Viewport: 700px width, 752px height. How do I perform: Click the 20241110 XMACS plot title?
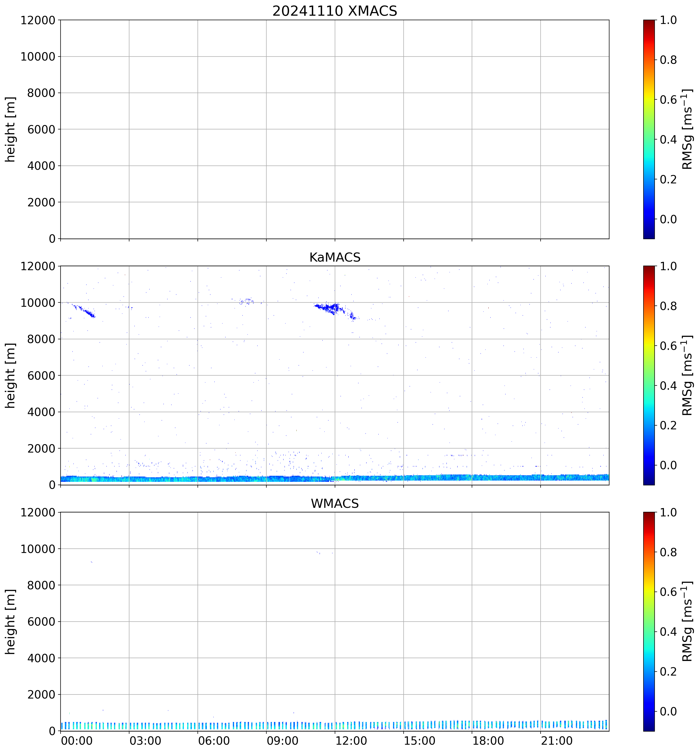click(334, 11)
